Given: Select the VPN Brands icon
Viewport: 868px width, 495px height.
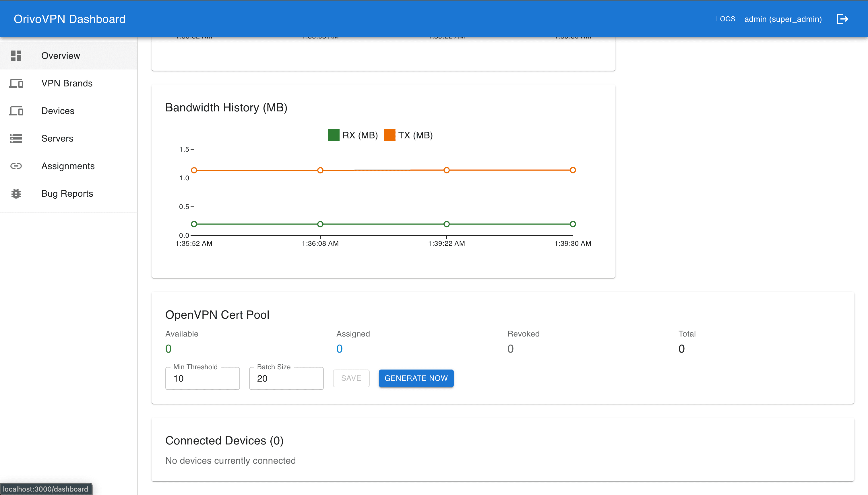Looking at the screenshot, I should click(x=16, y=83).
